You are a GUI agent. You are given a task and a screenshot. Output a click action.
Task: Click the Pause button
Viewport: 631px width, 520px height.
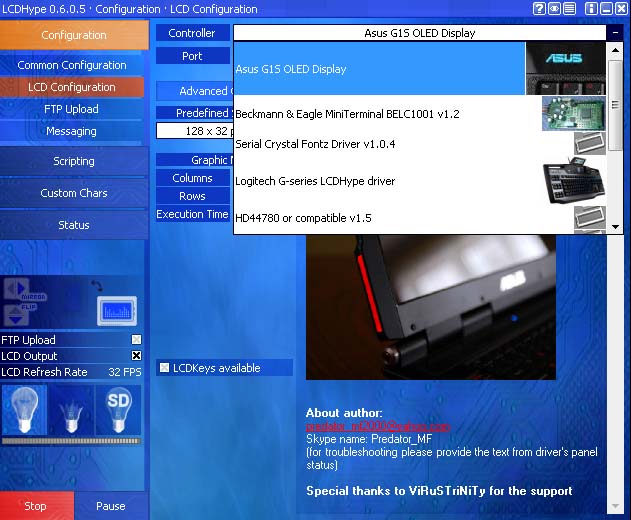[x=111, y=506]
